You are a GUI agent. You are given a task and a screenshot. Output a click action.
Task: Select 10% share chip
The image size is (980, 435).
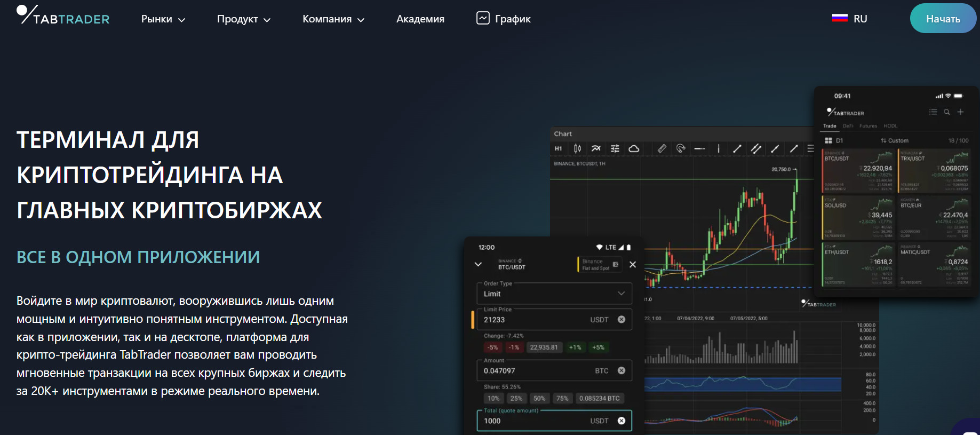pos(493,398)
